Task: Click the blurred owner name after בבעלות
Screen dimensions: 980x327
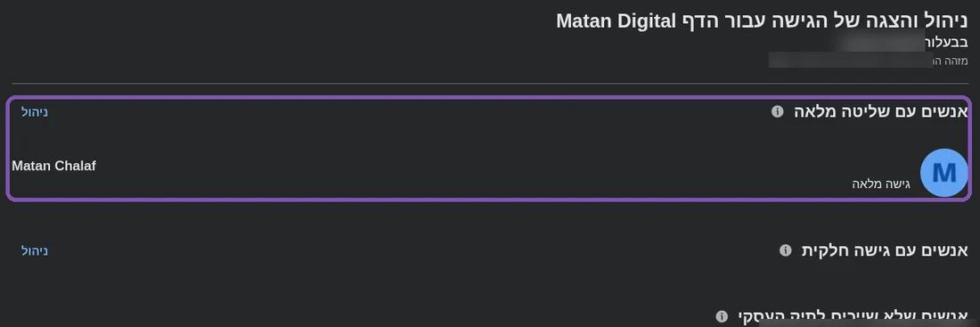Action: 881,43
